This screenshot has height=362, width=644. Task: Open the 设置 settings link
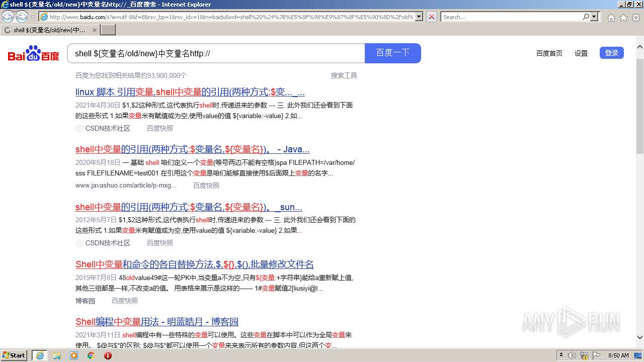click(x=581, y=53)
